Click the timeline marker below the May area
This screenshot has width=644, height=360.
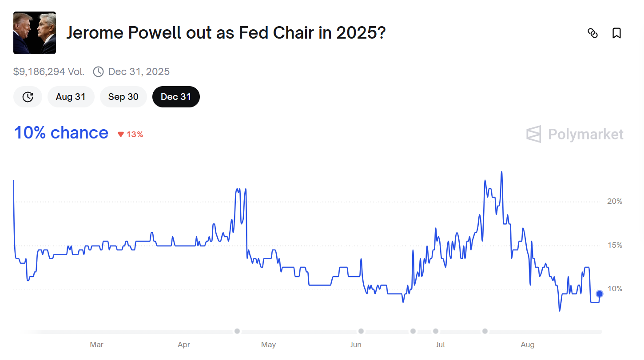[x=237, y=331]
